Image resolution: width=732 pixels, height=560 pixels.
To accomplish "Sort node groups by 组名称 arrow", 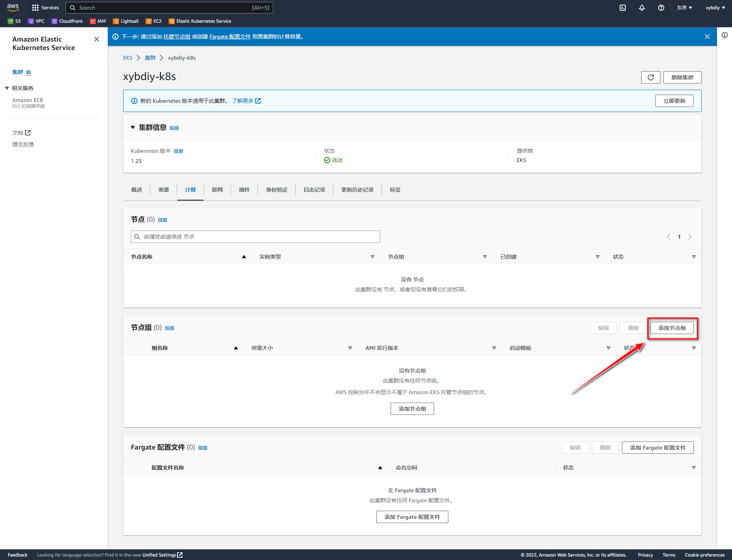I will tap(236, 348).
